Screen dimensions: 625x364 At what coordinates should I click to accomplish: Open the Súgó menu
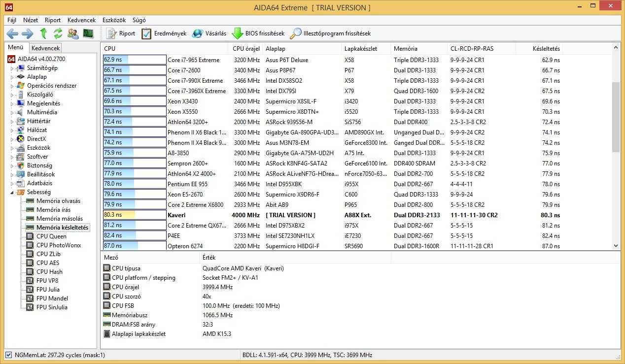tap(139, 20)
